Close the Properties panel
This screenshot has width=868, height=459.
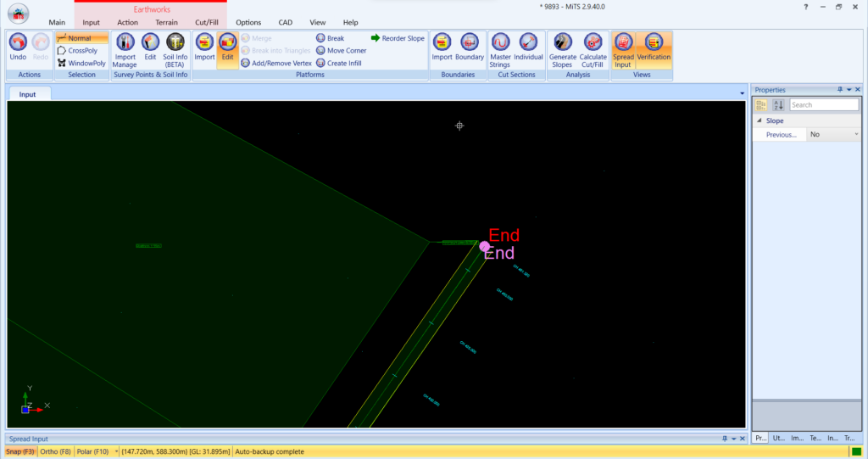[x=858, y=89]
